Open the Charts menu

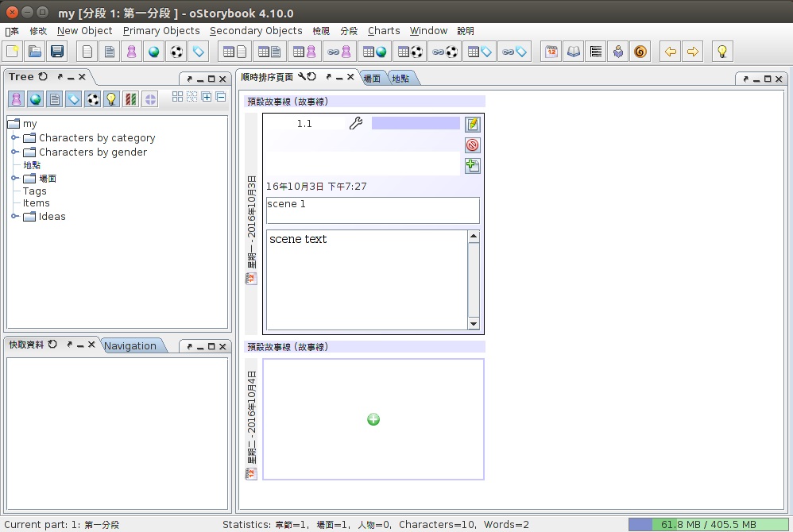pyautogui.click(x=383, y=31)
